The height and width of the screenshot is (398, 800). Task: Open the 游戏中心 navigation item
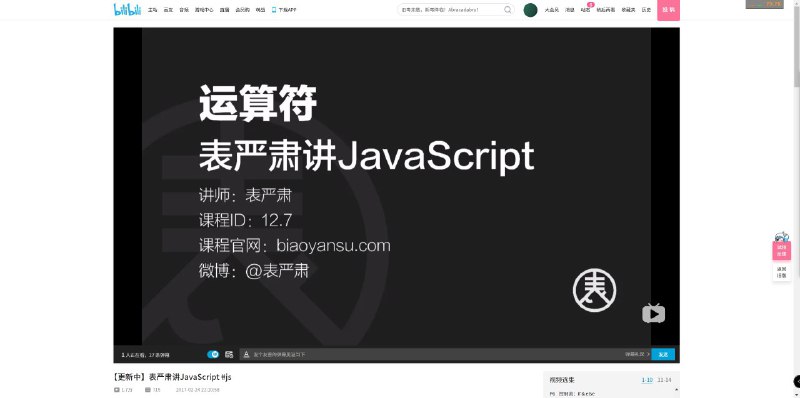pyautogui.click(x=204, y=10)
